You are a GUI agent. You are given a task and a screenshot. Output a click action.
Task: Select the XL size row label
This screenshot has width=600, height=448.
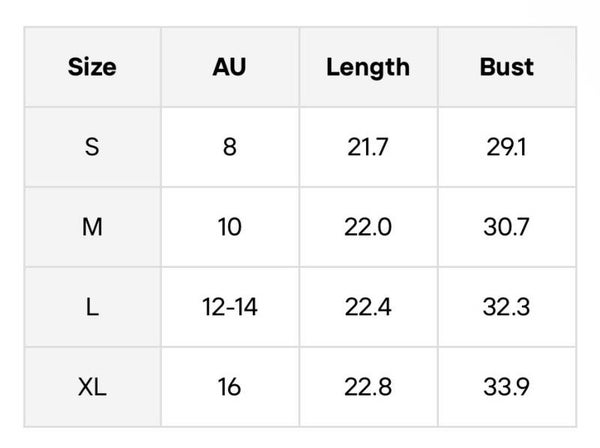point(92,386)
